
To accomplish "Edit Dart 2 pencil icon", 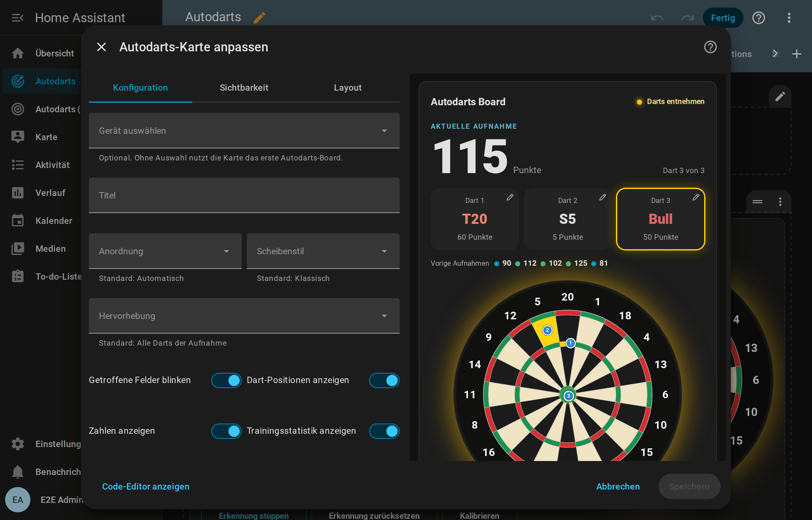I will pyautogui.click(x=603, y=198).
